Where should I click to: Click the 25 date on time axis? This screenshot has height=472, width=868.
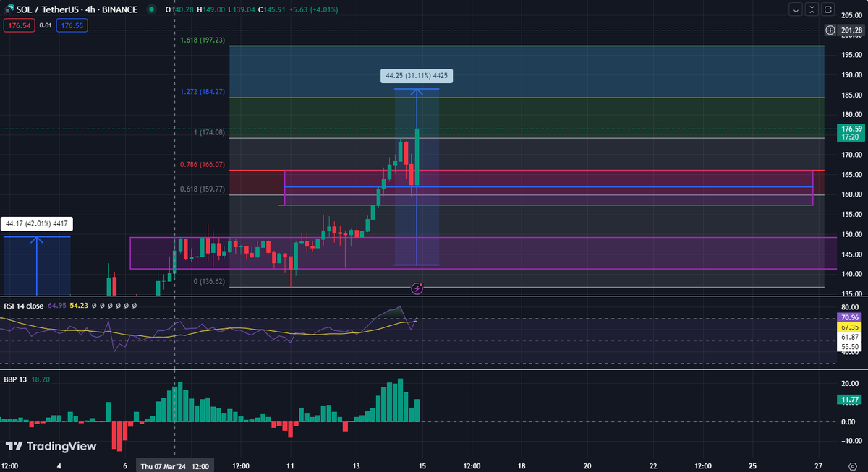(x=752, y=466)
